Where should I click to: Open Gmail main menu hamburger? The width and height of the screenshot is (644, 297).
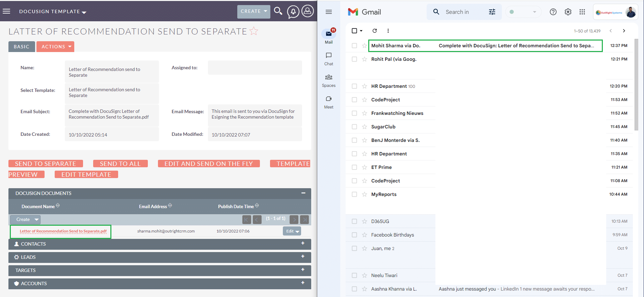[x=329, y=12]
